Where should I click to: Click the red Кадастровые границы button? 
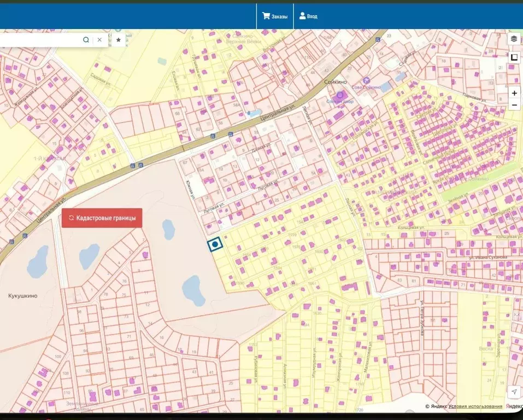click(102, 218)
